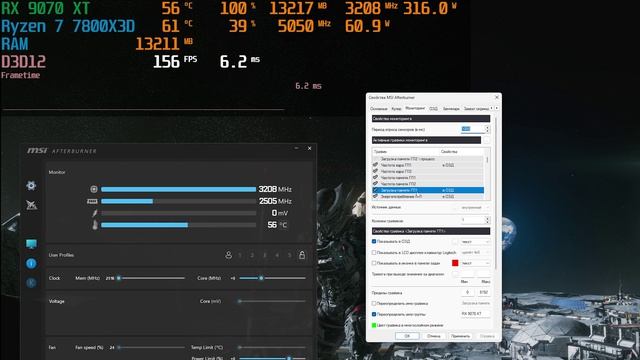640x360 pixels.
Task: Toggle Показывать в ОЭД checkbox
Action: [374, 242]
